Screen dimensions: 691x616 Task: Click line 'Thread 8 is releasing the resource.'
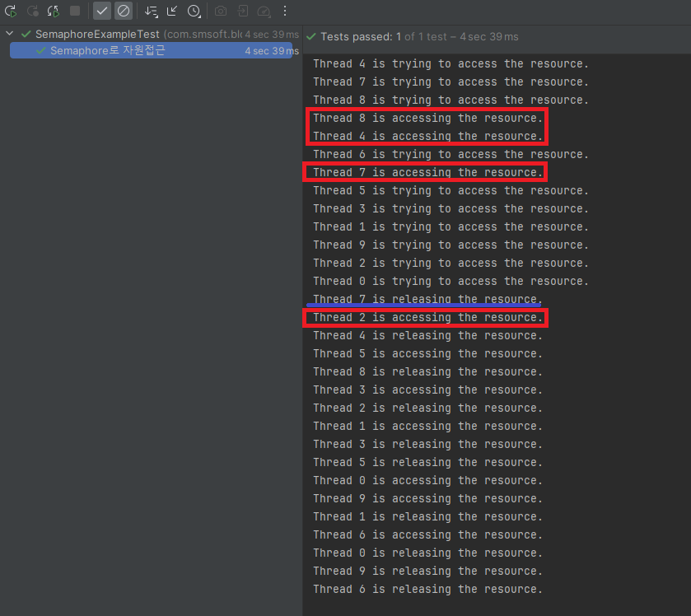click(x=427, y=371)
